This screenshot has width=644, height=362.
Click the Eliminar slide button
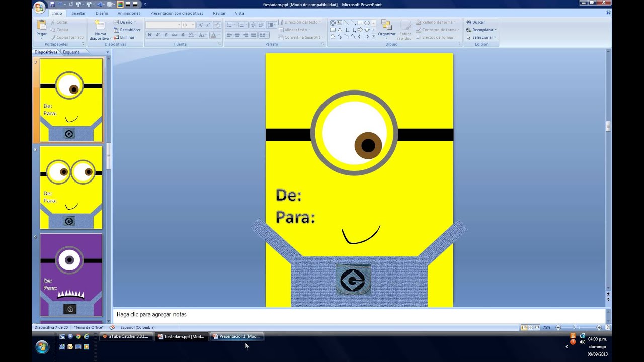(124, 37)
